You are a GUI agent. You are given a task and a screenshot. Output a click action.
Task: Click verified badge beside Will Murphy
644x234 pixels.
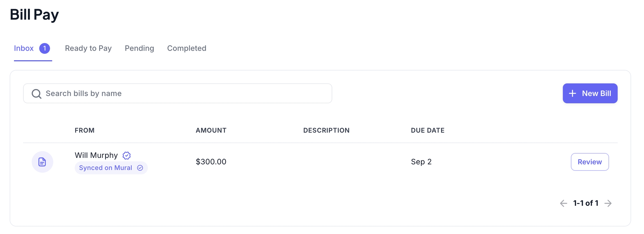127,156
